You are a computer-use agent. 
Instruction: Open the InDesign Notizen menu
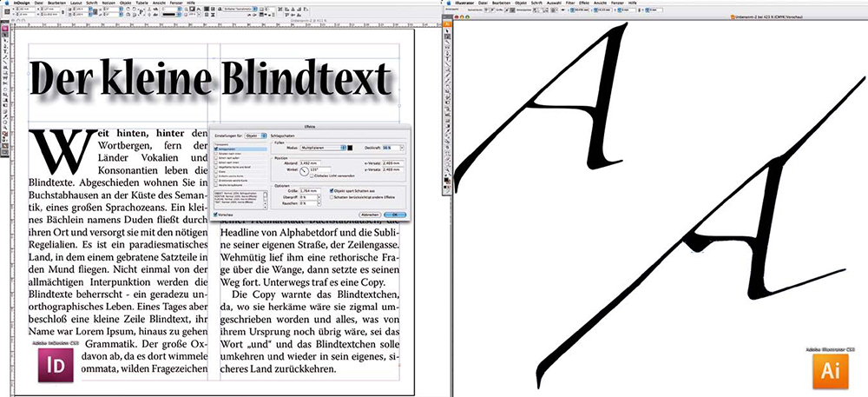click(x=108, y=3)
